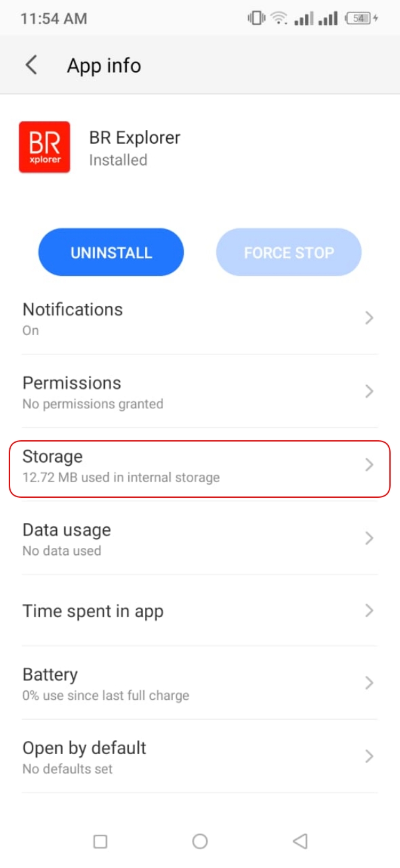This screenshot has width=400, height=868.
Task: Tap the vibrate mode status icon
Action: [x=256, y=18]
